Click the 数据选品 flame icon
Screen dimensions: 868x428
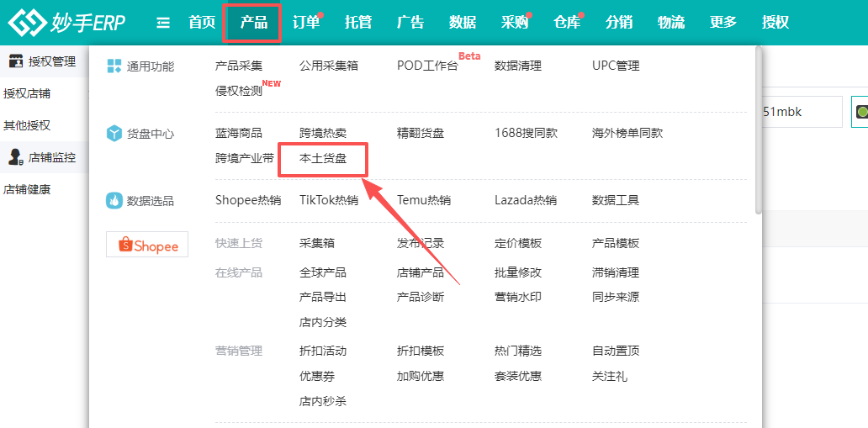114,200
